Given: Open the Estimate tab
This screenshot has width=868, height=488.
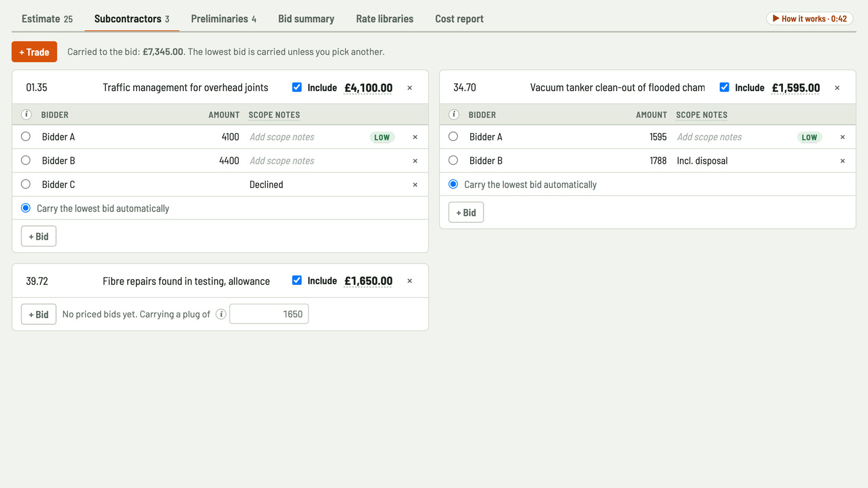Looking at the screenshot, I should 47,19.
